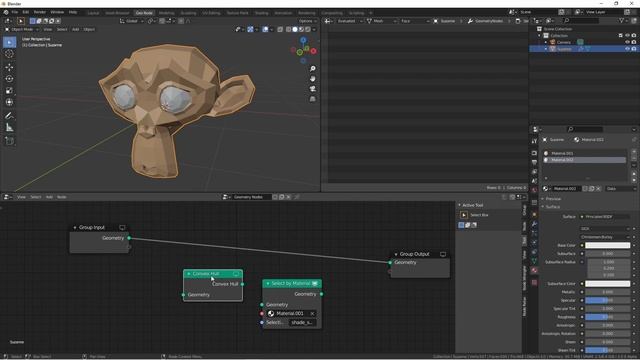The image size is (640, 360).
Task: Toggle Camera render visibility camera icon
Action: 634,42
